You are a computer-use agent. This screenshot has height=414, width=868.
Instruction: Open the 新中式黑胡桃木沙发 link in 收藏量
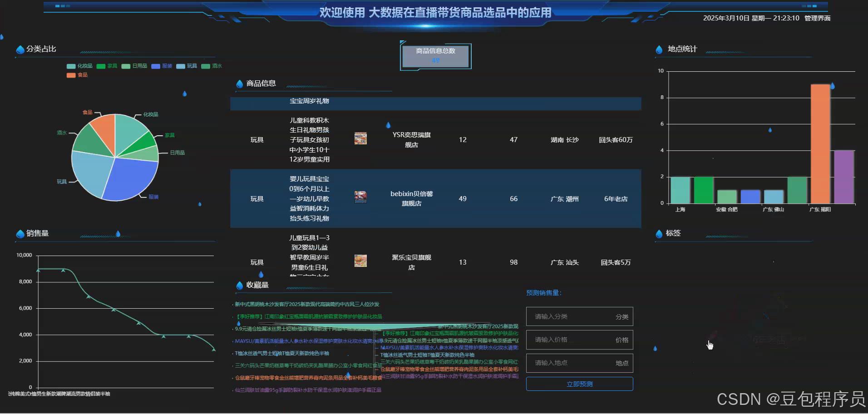tap(308, 304)
